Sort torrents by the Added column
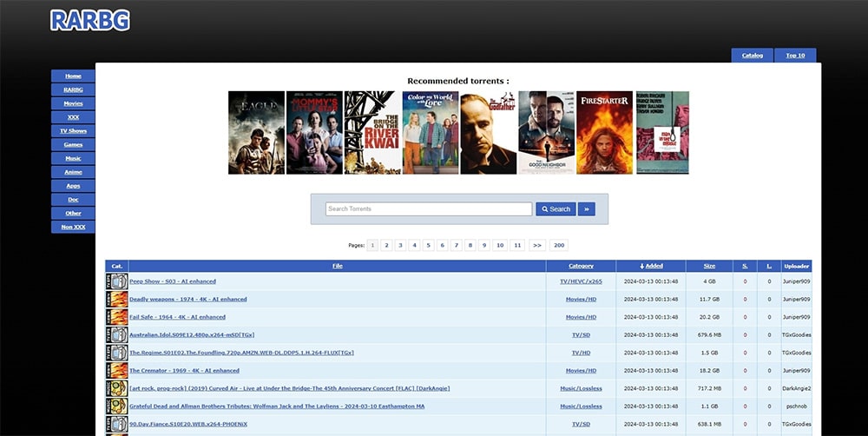868x436 pixels. [650, 266]
